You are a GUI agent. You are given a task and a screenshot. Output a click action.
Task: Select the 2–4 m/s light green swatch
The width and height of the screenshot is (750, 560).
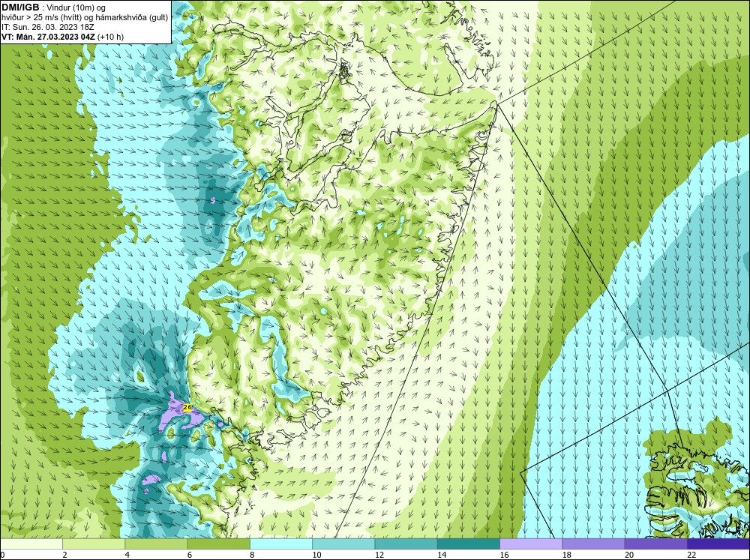pos(94,544)
